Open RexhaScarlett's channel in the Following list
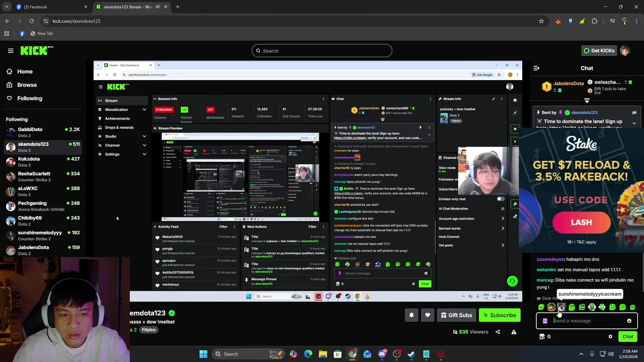 [x=42, y=176]
